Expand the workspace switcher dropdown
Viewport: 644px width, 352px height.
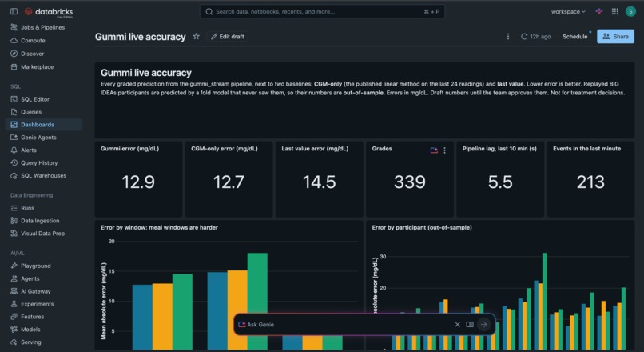point(568,11)
